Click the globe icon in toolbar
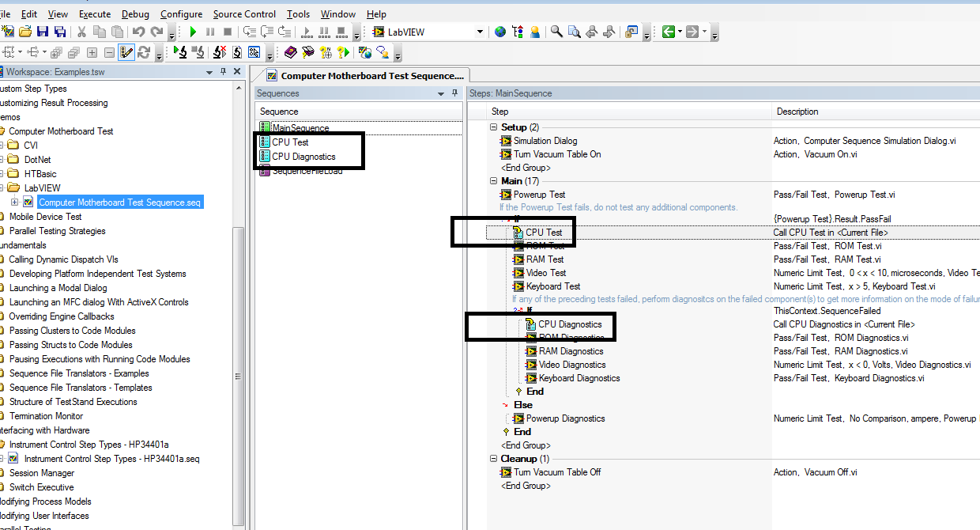Viewport: 980px width, 530px height. coord(500,32)
